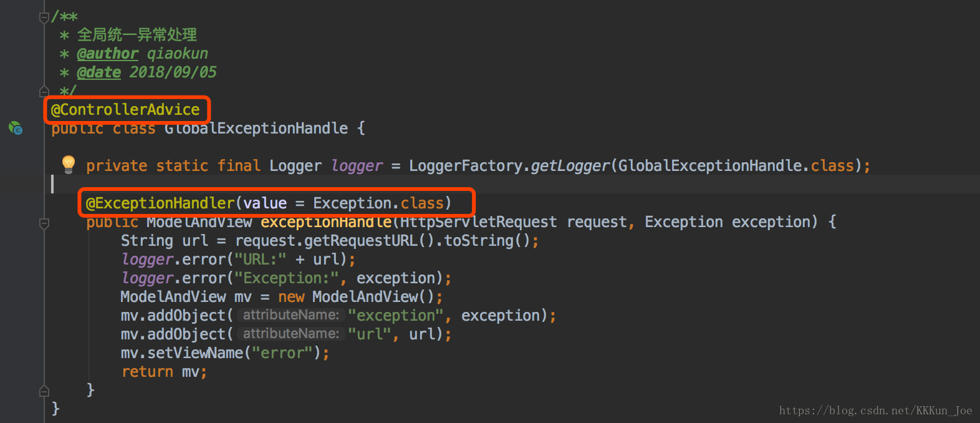Collapse the Javadoc comment at its opening fold marker
This screenshot has height=423, width=980.
[44, 17]
